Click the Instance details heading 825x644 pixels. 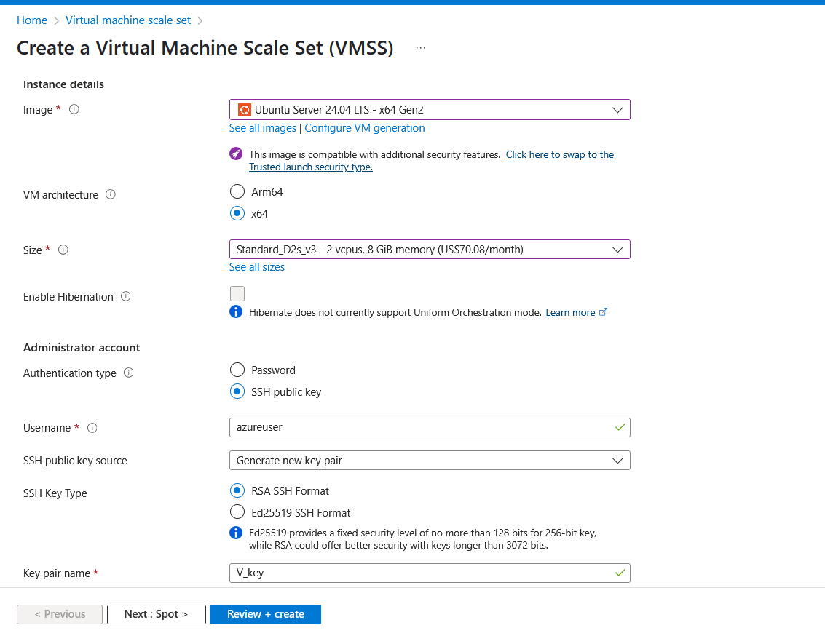tap(63, 84)
